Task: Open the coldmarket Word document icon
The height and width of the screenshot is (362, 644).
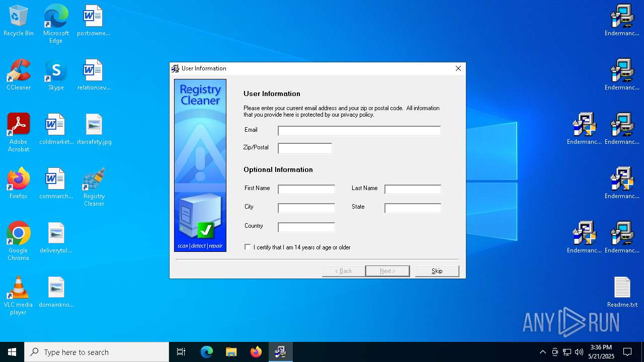Action: point(56,130)
